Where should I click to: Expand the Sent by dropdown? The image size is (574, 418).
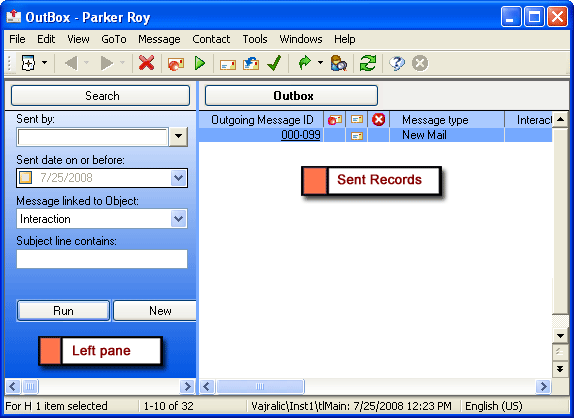(178, 137)
